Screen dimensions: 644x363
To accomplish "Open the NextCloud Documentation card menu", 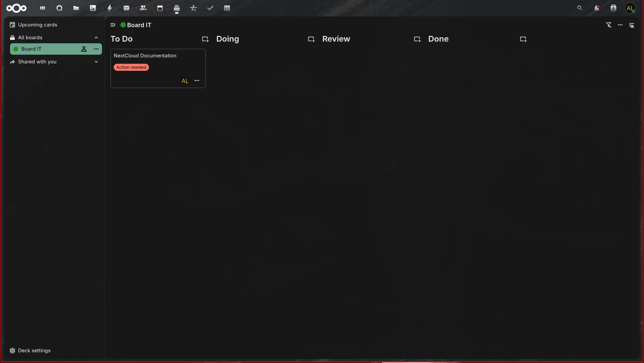I will tap(197, 81).
